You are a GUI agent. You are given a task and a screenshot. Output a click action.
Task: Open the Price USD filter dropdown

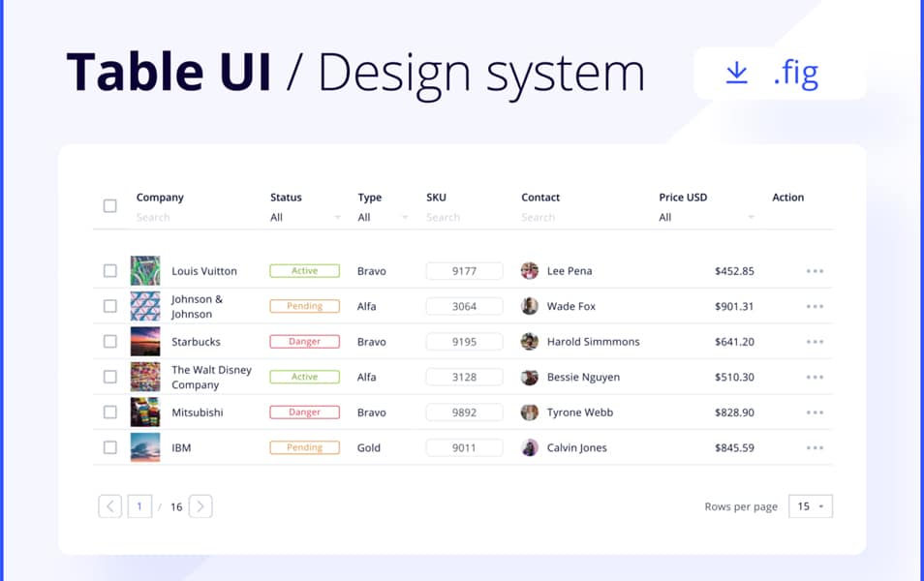pyautogui.click(x=707, y=217)
